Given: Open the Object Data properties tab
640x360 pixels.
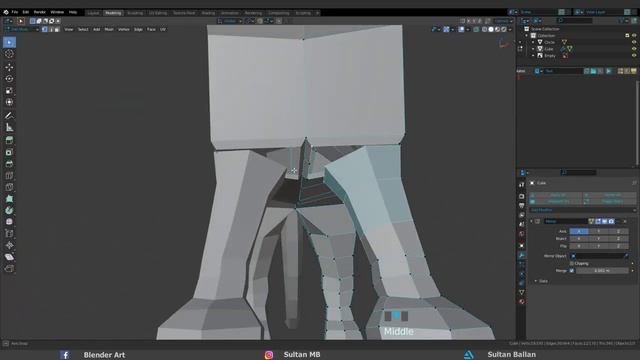Looking at the screenshot, I should point(522,292).
